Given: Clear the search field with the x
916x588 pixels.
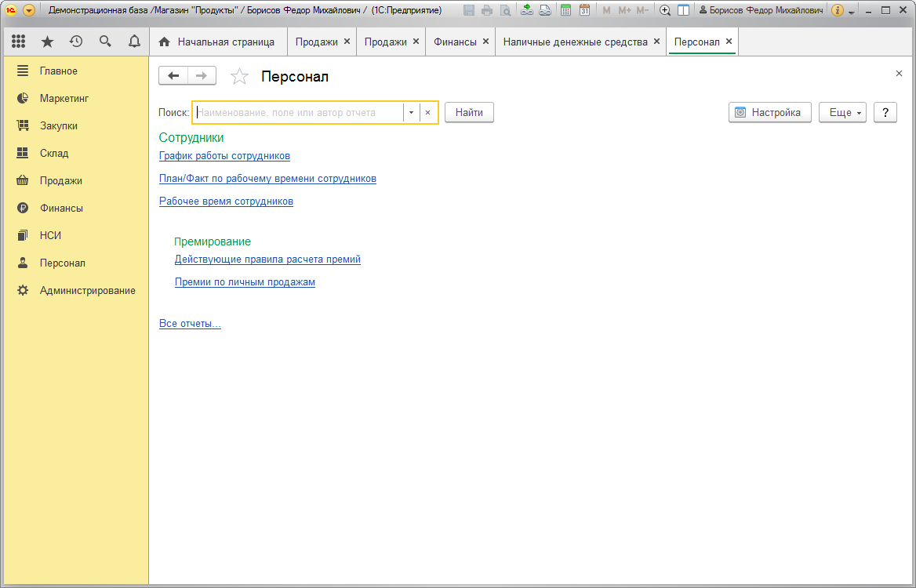Looking at the screenshot, I should coord(427,113).
